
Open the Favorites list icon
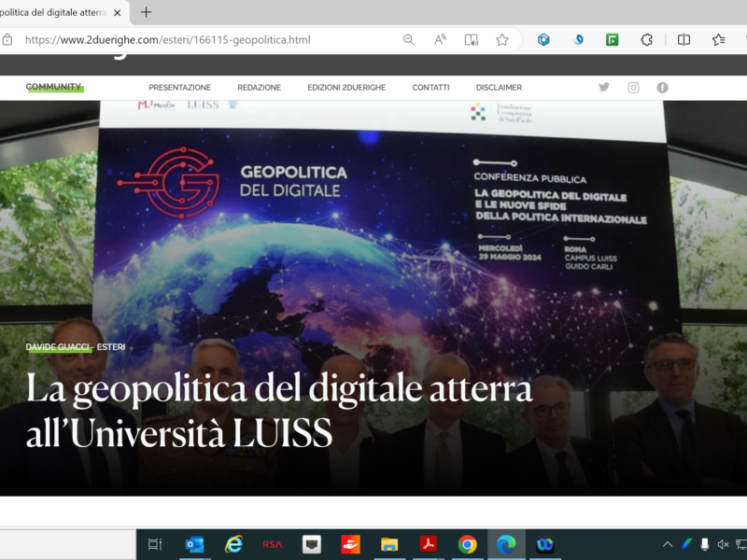[718, 40]
